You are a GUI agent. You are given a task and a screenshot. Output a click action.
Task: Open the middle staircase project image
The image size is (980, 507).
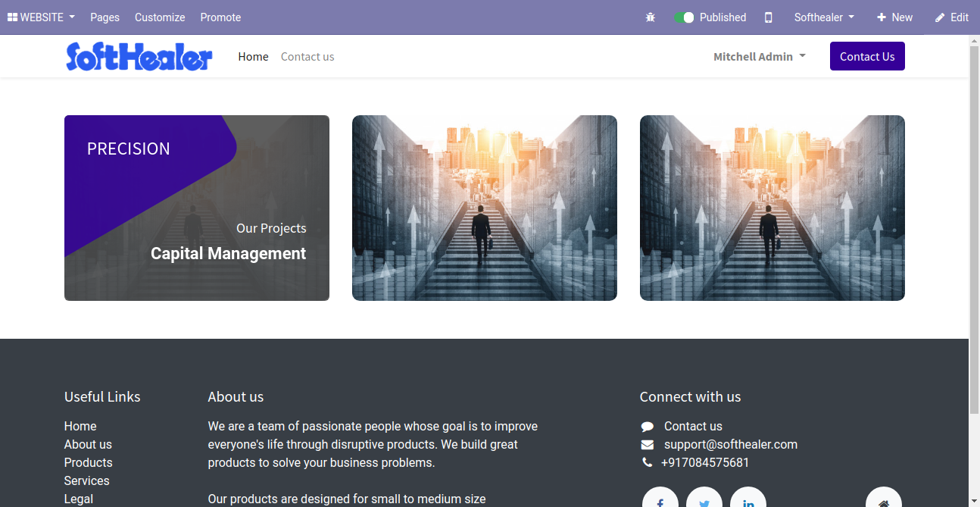[x=485, y=208]
